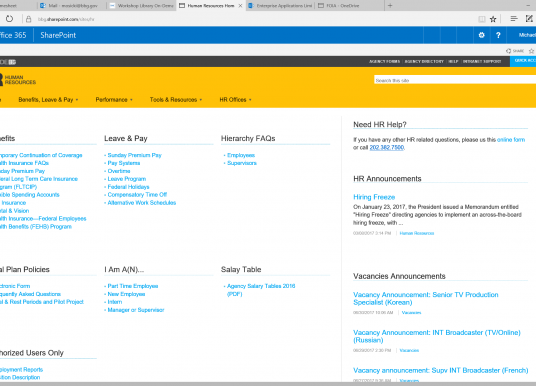The width and height of the screenshot is (536, 386).
Task: Open Frequently Asked Questions link
Action: click(30, 294)
